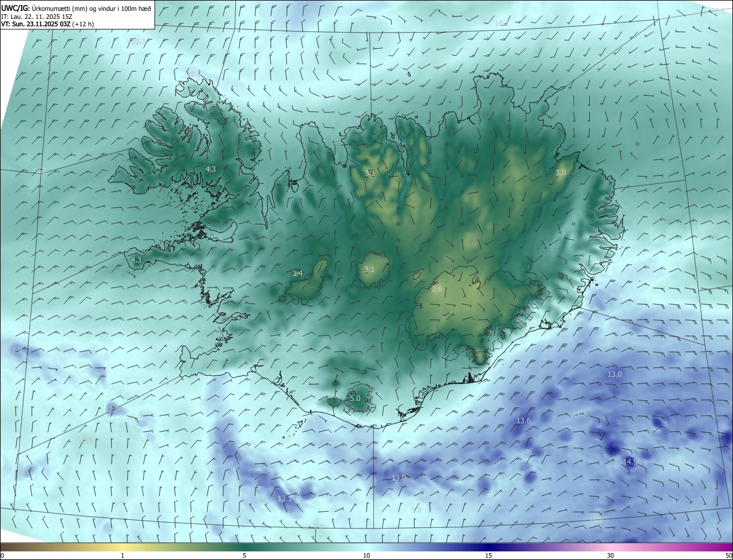Click the 15 tick on the color scale
The image size is (733, 560).
pos(488,555)
